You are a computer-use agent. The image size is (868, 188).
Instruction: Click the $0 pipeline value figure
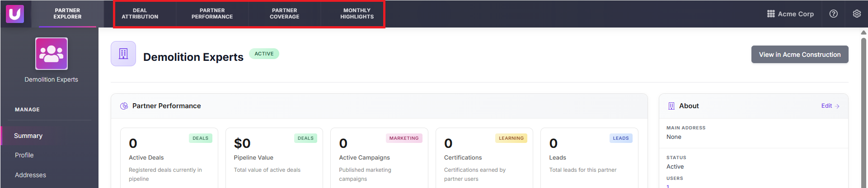click(x=242, y=143)
